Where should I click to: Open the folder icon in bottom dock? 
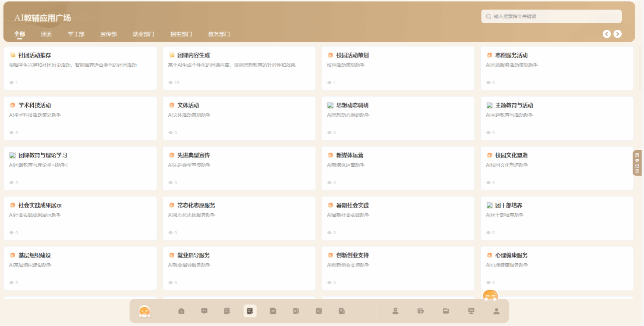(x=446, y=311)
